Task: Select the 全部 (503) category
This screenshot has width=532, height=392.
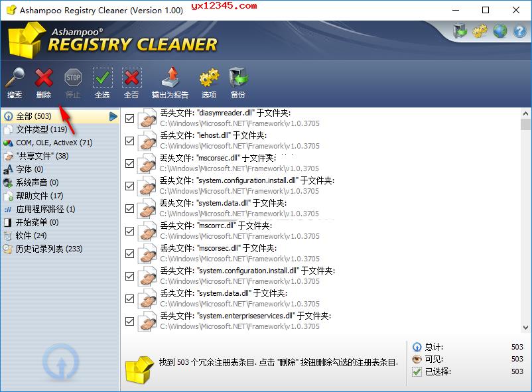Action: (60, 117)
